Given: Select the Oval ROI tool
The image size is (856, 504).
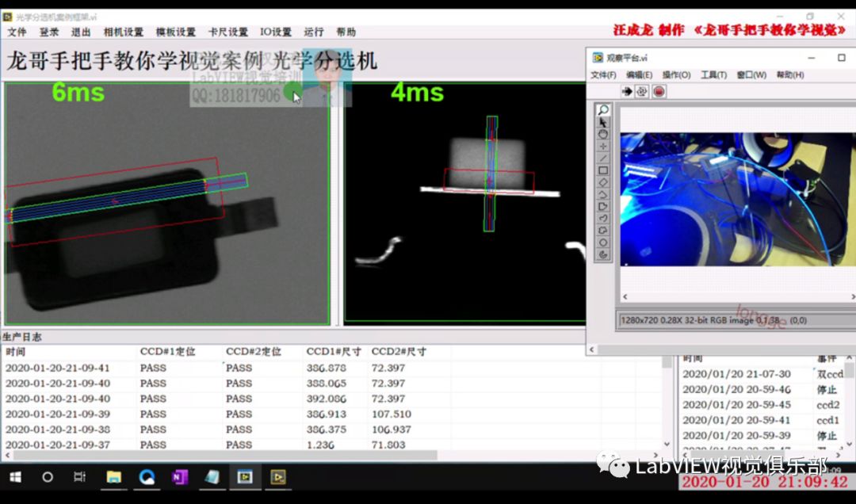Looking at the screenshot, I should tap(602, 242).
